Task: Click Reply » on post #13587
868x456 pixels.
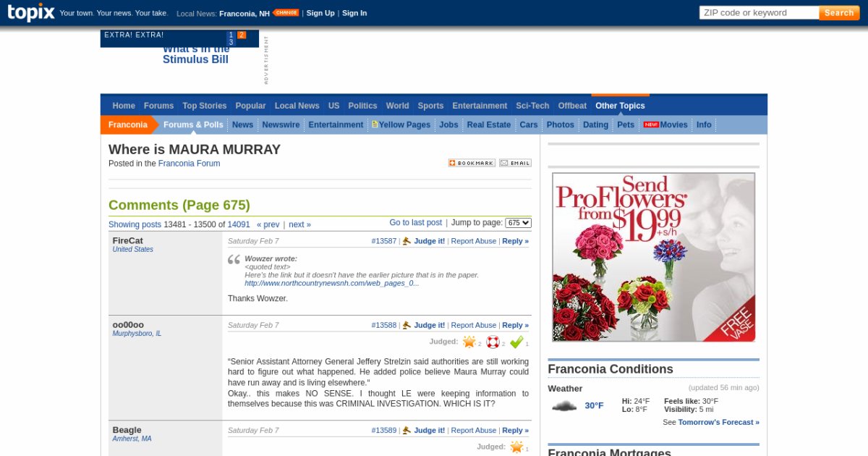Action: tap(515, 241)
